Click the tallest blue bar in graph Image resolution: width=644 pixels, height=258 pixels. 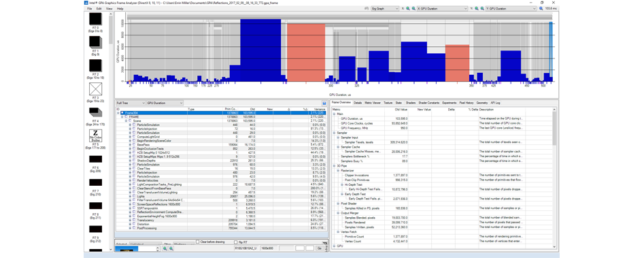coord(260,50)
